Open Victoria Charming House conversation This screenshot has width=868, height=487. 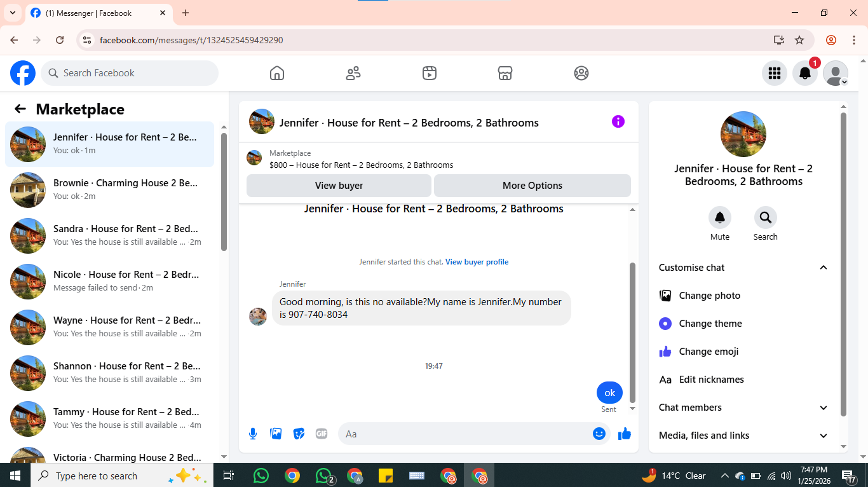tap(110, 454)
